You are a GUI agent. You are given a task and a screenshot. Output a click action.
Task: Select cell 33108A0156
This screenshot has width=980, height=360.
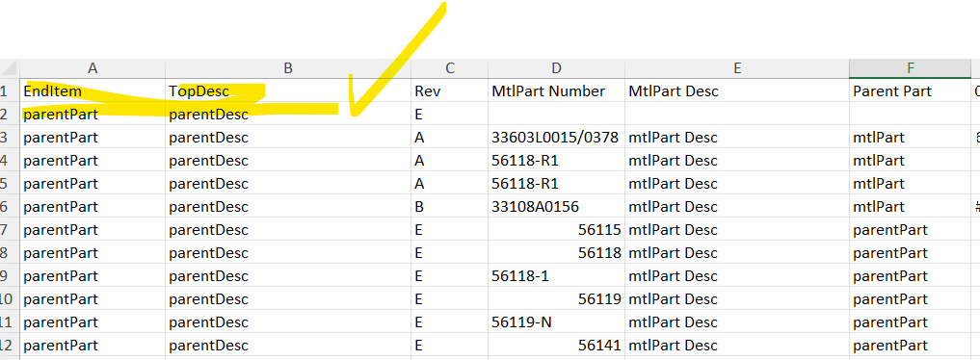coord(556,207)
